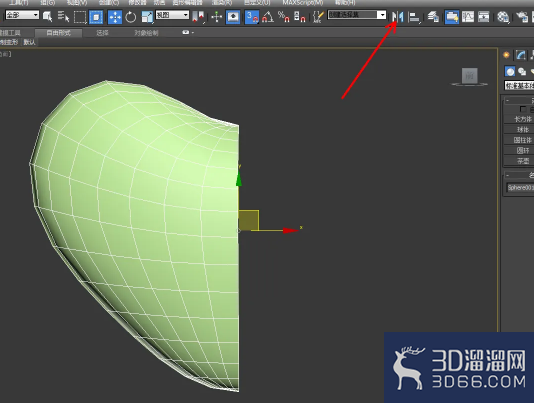Click the Select Object tool icon
The width and height of the screenshot is (534, 403).
point(47,16)
